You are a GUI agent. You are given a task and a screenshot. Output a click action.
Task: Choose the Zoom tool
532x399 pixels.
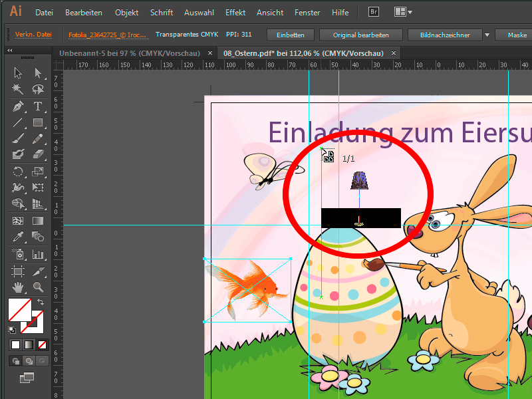click(38, 287)
